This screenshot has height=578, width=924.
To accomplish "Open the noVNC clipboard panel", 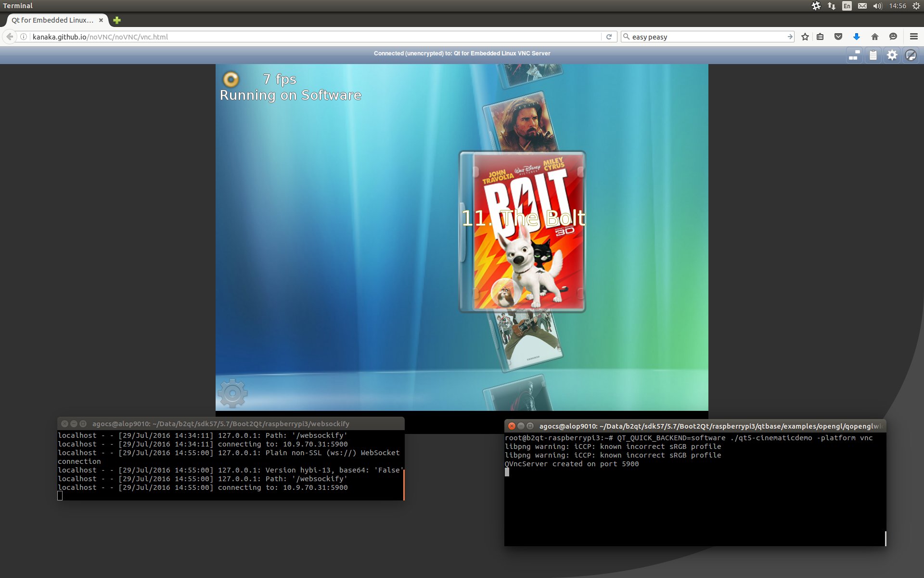I will pos(873,55).
